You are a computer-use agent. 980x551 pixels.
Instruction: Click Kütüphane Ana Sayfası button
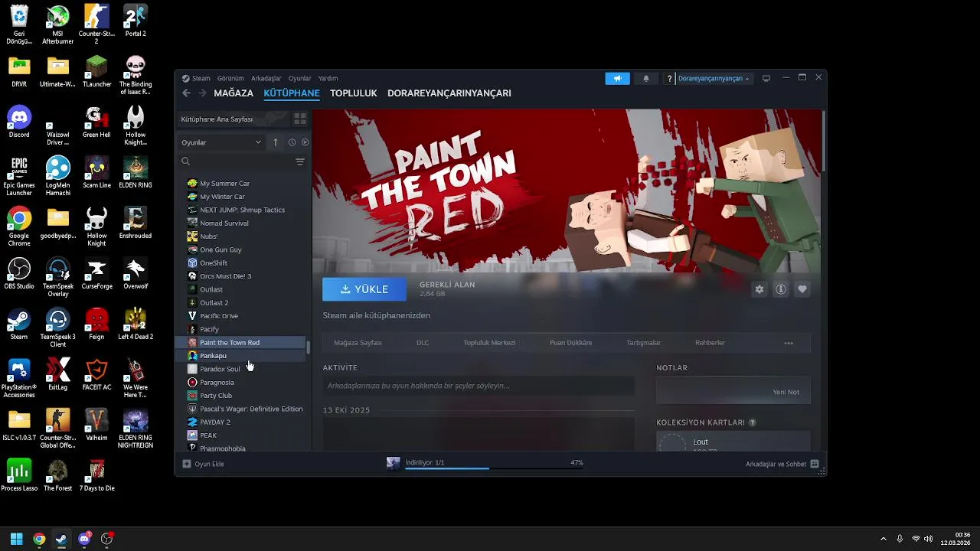[x=234, y=119]
